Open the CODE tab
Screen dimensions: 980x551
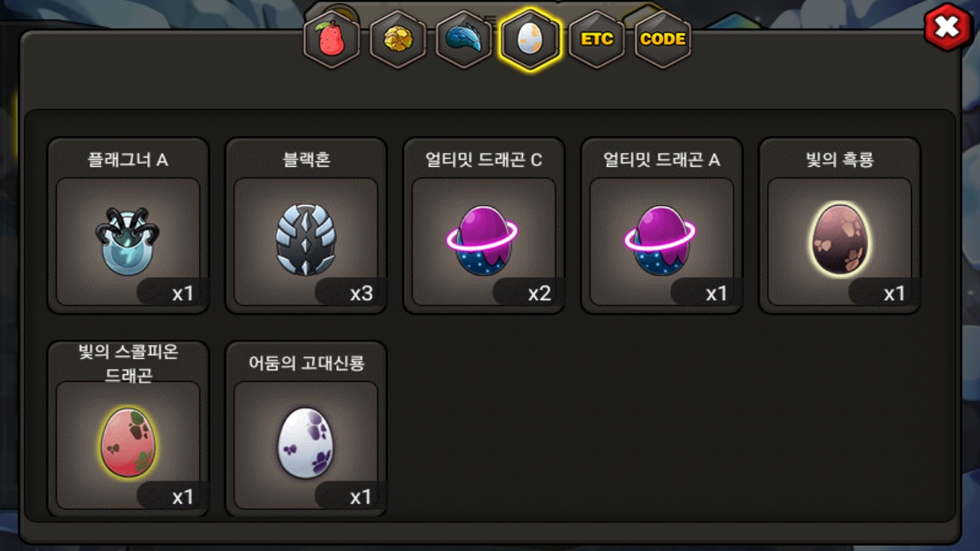(663, 40)
